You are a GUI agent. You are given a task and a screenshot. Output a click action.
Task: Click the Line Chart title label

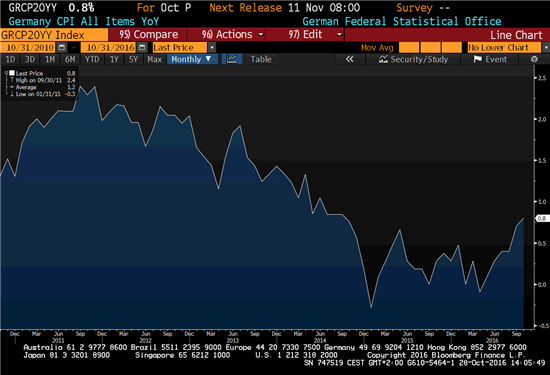pyautogui.click(x=516, y=35)
